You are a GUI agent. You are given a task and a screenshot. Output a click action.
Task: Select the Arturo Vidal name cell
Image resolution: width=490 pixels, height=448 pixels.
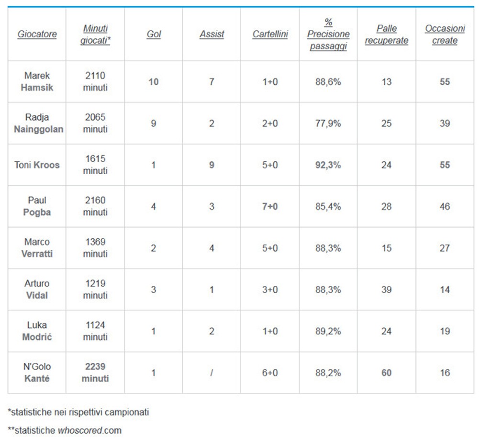point(37,290)
